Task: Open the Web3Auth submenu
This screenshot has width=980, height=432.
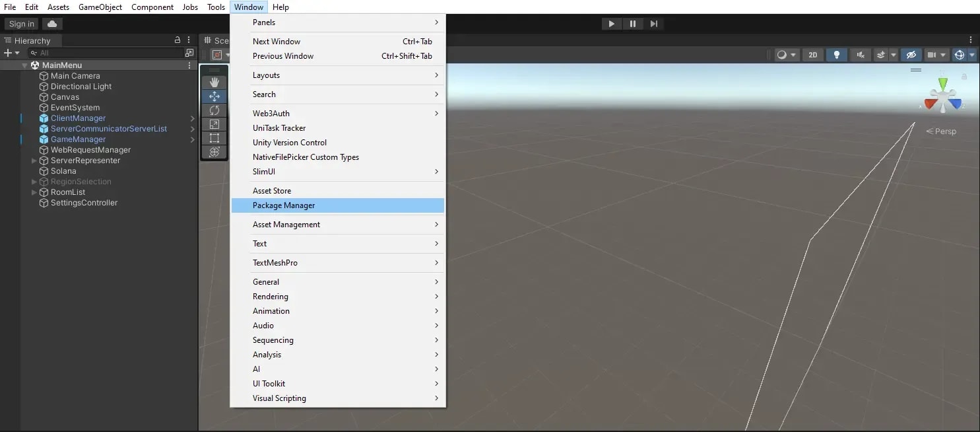Action: [x=338, y=114]
